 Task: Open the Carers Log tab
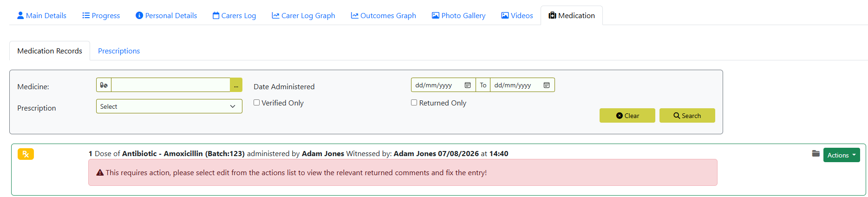click(x=234, y=15)
